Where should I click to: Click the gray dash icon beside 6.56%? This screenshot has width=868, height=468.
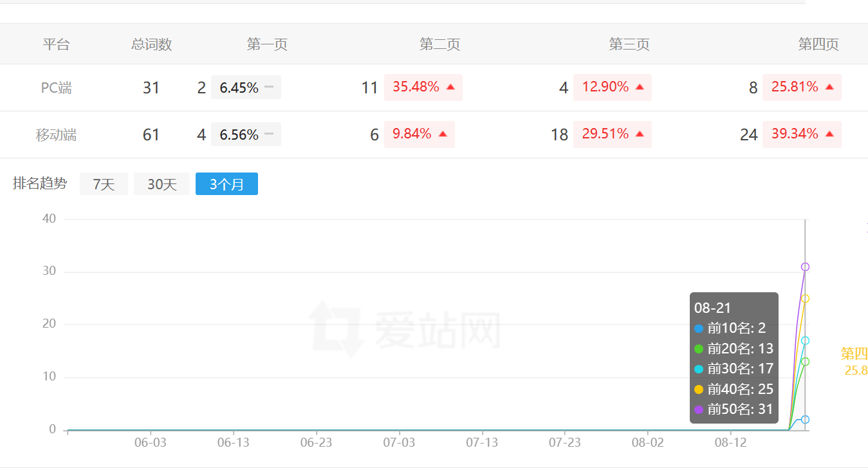point(269,134)
